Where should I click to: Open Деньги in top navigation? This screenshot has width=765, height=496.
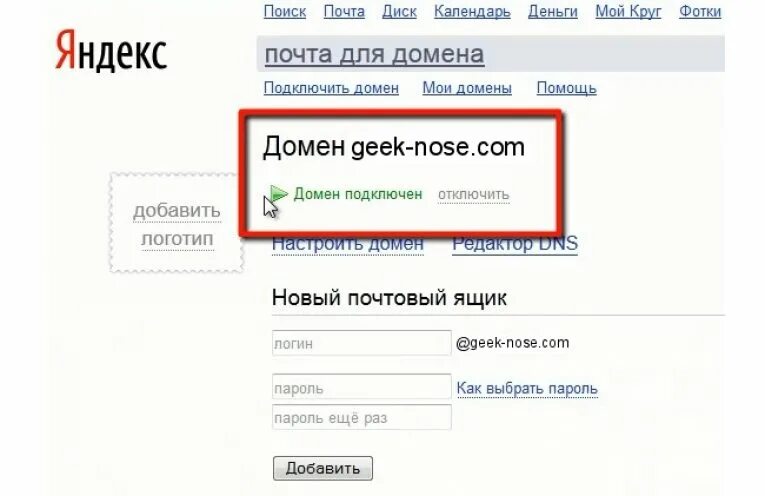(x=553, y=11)
